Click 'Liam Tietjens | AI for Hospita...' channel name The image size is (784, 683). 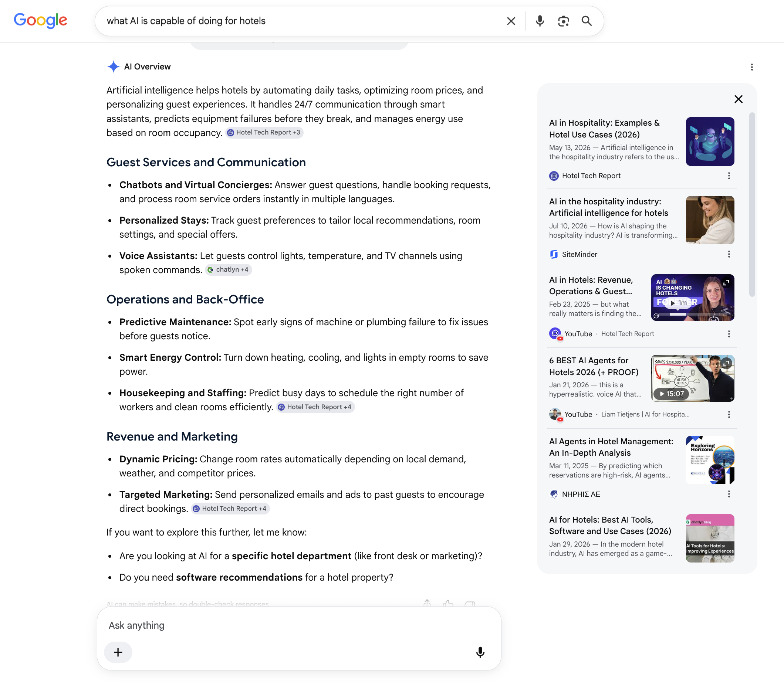[x=645, y=414]
